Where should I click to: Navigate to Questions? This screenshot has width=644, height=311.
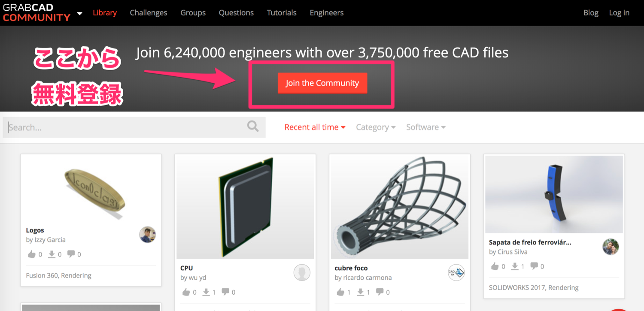[x=236, y=13]
